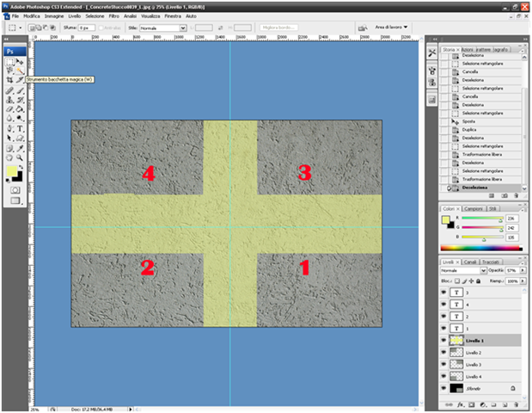532x413 pixels.
Task: Hide the Sfondo background layer
Action: point(444,389)
